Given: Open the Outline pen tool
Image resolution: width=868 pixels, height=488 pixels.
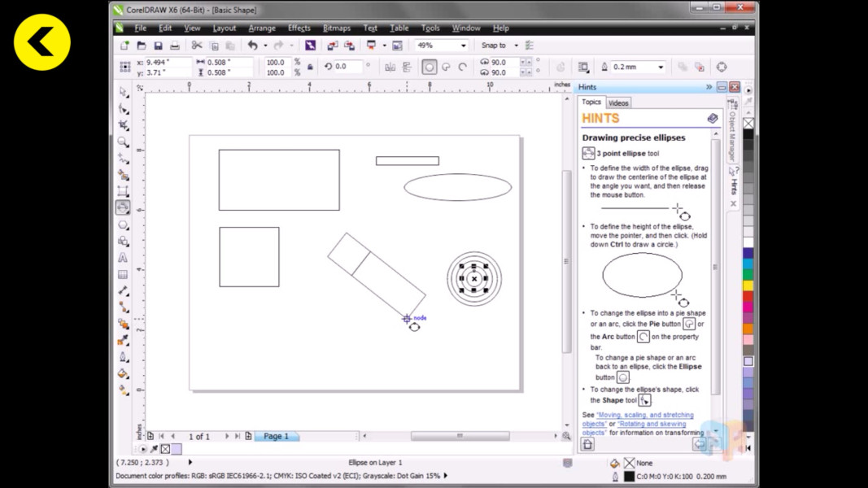Looking at the screenshot, I should pos(123,357).
